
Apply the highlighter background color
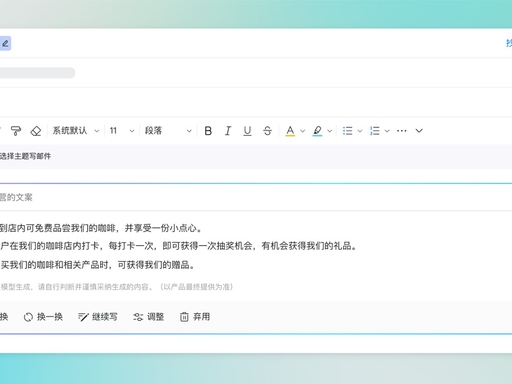pyautogui.click(x=317, y=131)
